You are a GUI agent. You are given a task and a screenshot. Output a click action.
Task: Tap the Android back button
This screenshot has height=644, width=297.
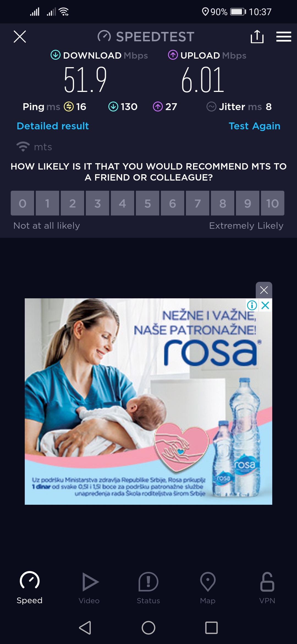point(85,628)
